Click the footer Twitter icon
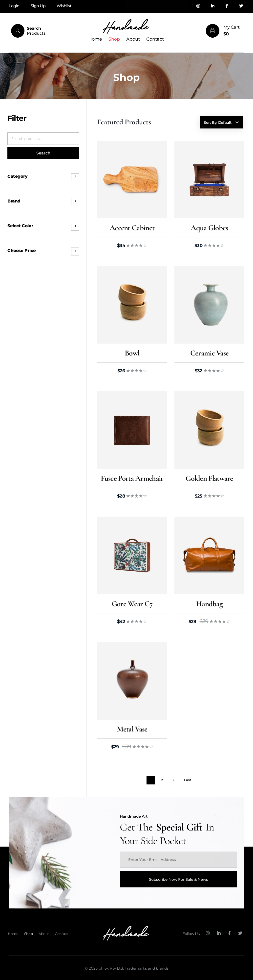The image size is (253, 980). [240, 933]
